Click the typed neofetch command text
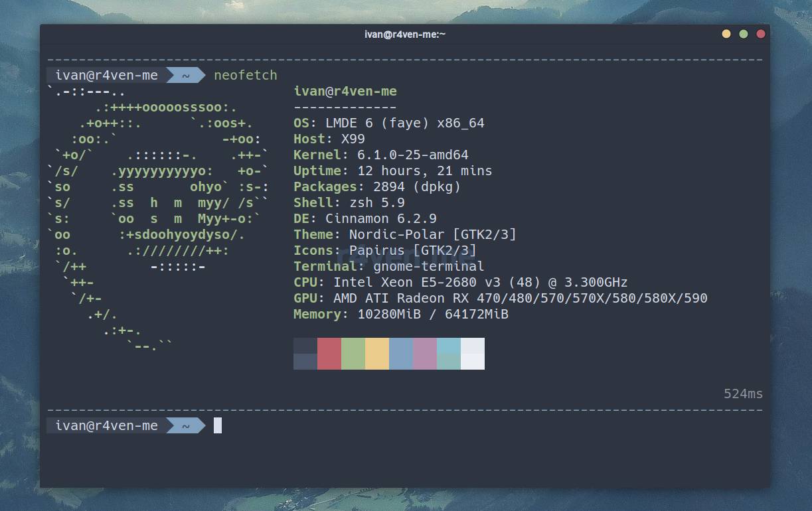This screenshot has width=812, height=511. click(x=246, y=75)
